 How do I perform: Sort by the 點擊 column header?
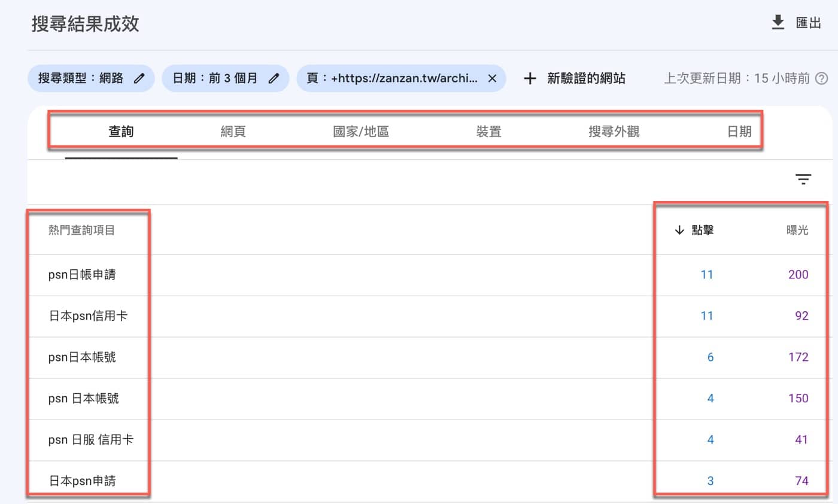[x=702, y=230]
